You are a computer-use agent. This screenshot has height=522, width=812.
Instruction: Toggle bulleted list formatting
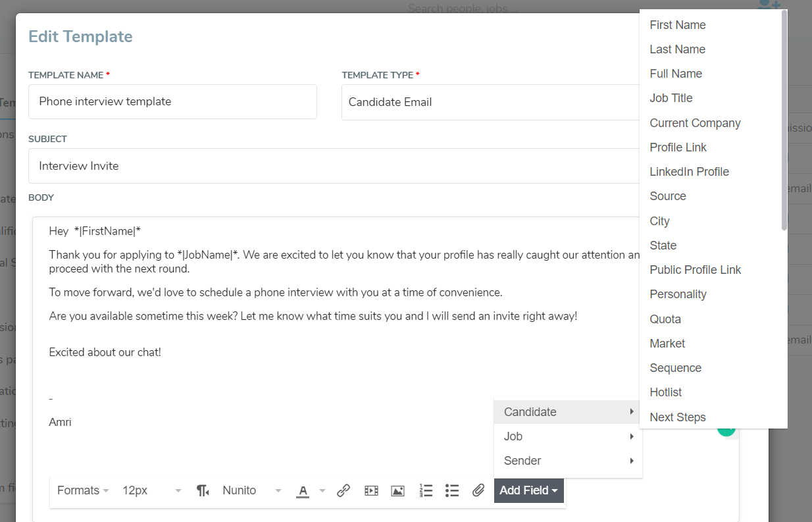[451, 490]
